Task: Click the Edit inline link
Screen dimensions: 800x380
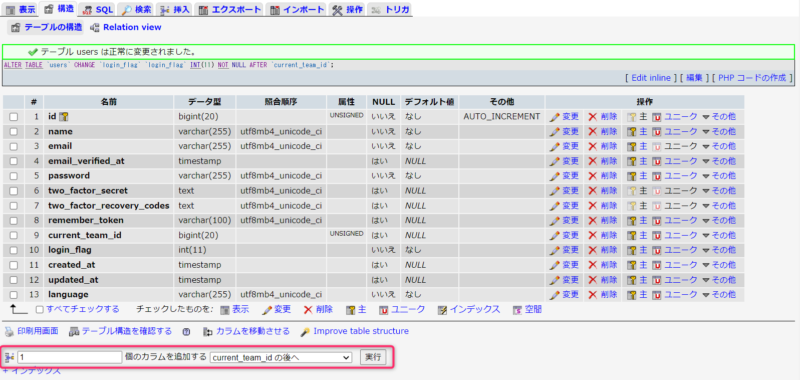Action: point(651,78)
